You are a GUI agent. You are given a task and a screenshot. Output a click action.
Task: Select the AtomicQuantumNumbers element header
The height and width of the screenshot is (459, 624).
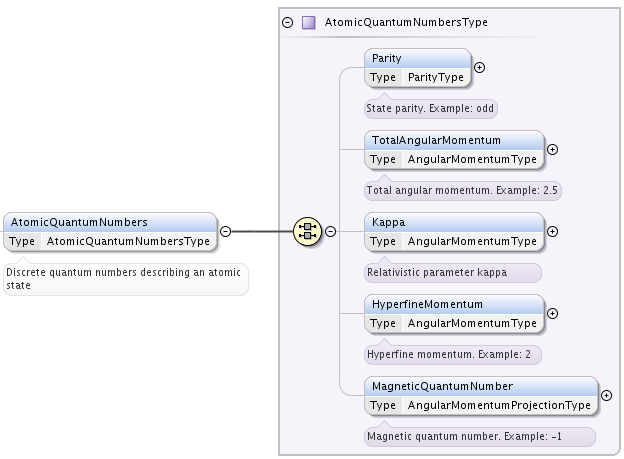click(x=110, y=222)
